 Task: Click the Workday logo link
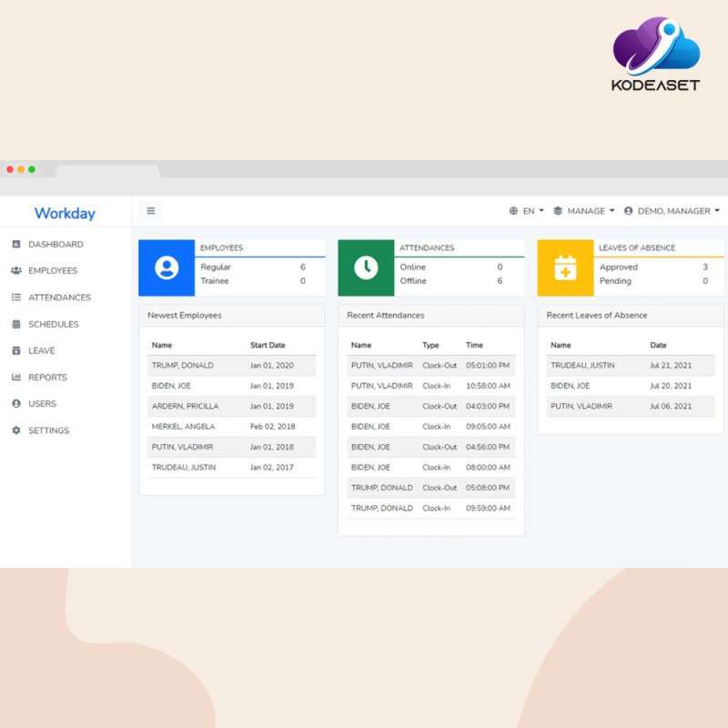pos(65,214)
